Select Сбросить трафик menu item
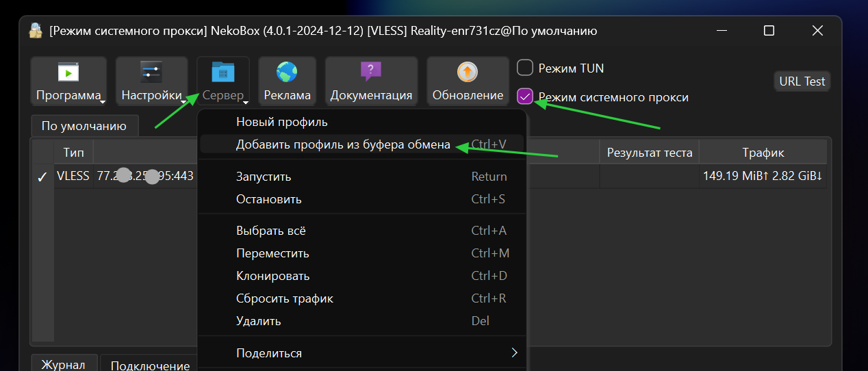 tap(362, 298)
